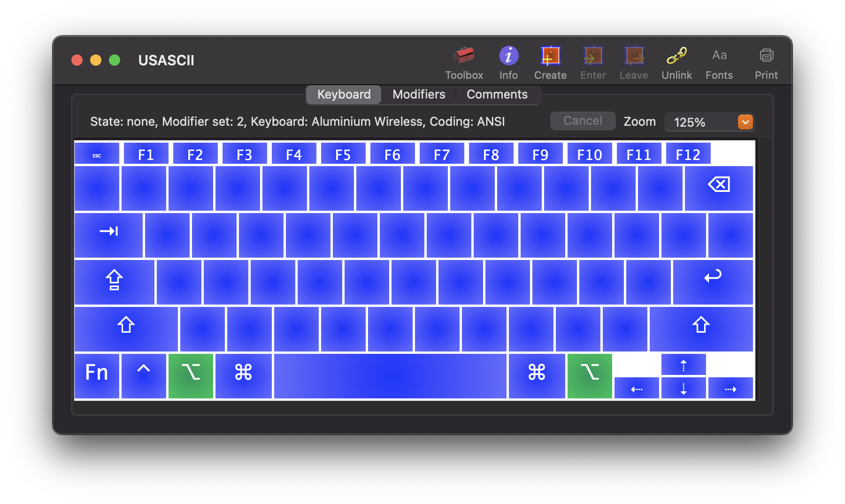The height and width of the screenshot is (504, 845).
Task: Open the Comments tab
Action: pyautogui.click(x=498, y=94)
